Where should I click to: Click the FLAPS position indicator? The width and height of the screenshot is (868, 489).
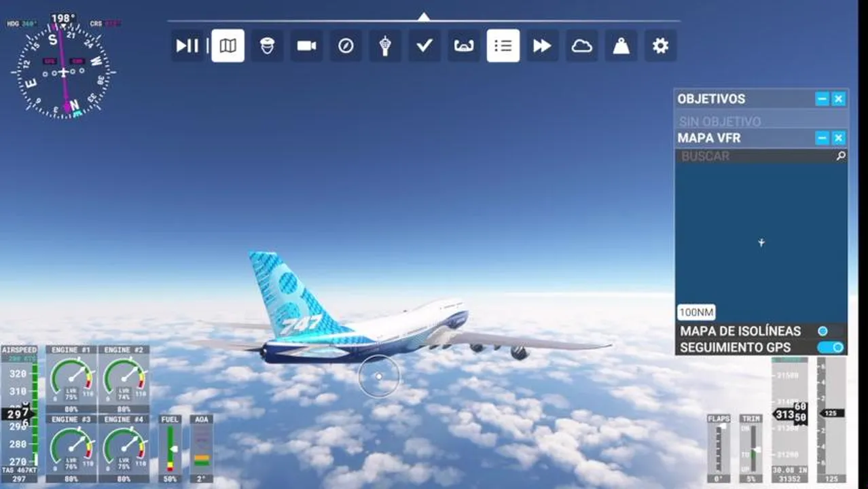719,448
